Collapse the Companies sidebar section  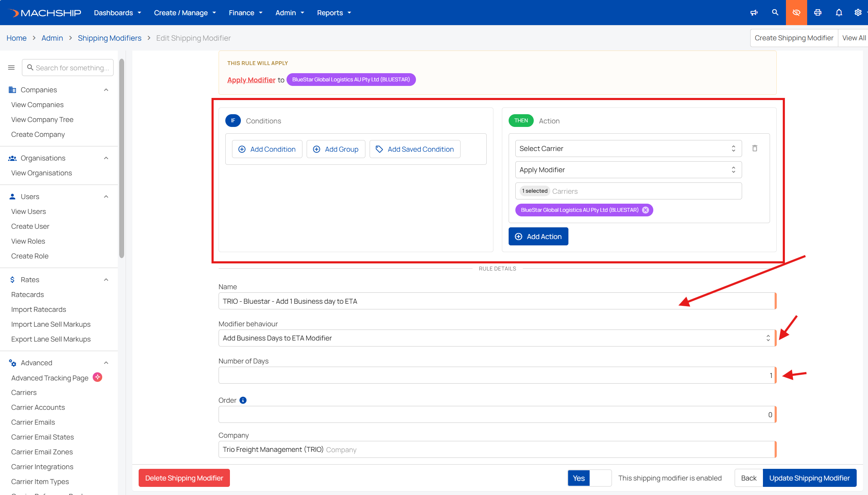click(x=106, y=90)
